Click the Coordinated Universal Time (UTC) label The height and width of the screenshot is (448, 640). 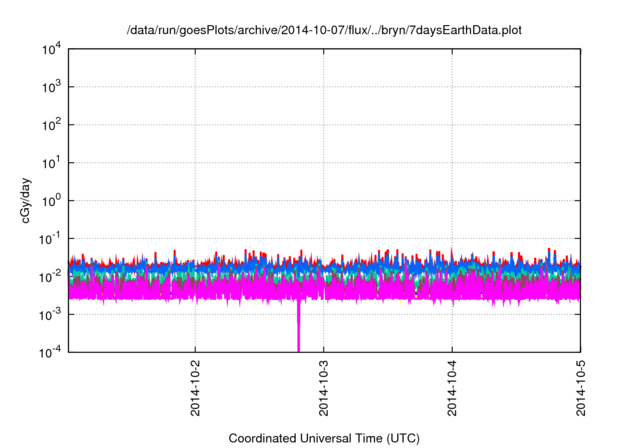324,438
